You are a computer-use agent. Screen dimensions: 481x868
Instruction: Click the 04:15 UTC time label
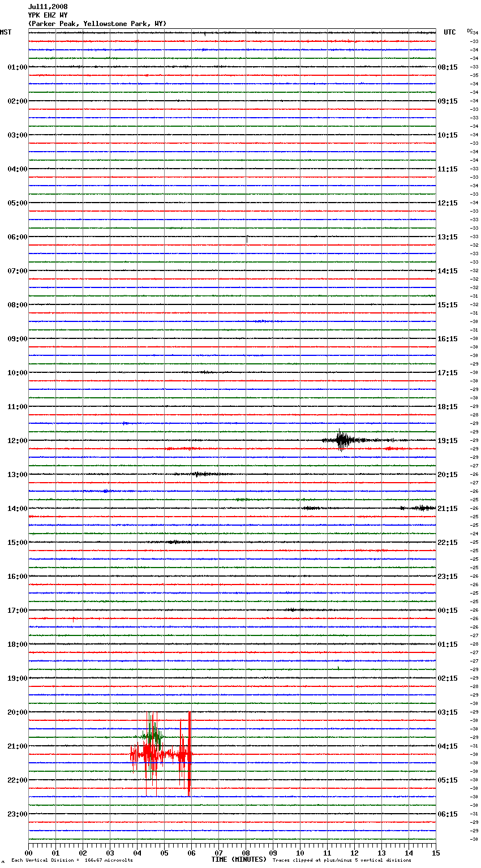[x=448, y=746]
